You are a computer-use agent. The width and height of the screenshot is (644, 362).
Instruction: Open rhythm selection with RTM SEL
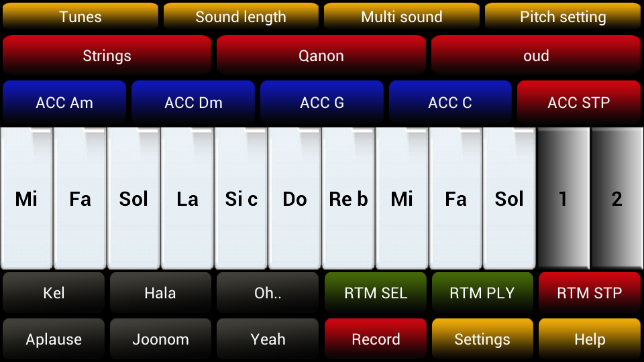click(x=375, y=293)
